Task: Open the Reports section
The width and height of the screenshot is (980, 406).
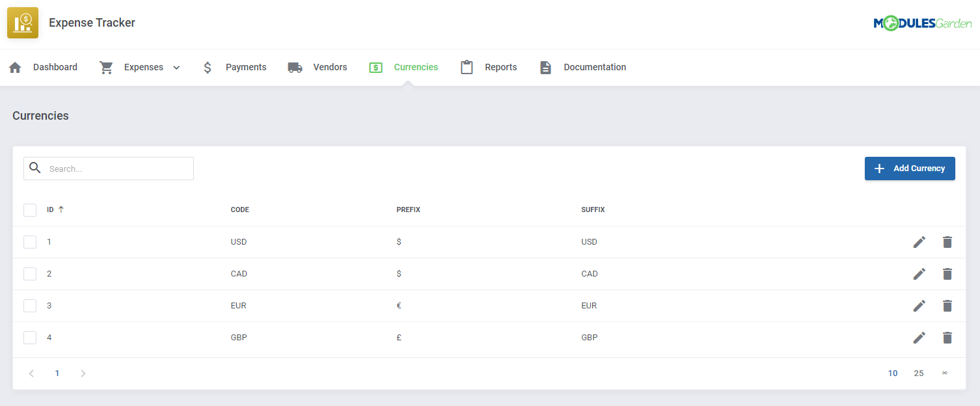Action: pyautogui.click(x=501, y=66)
